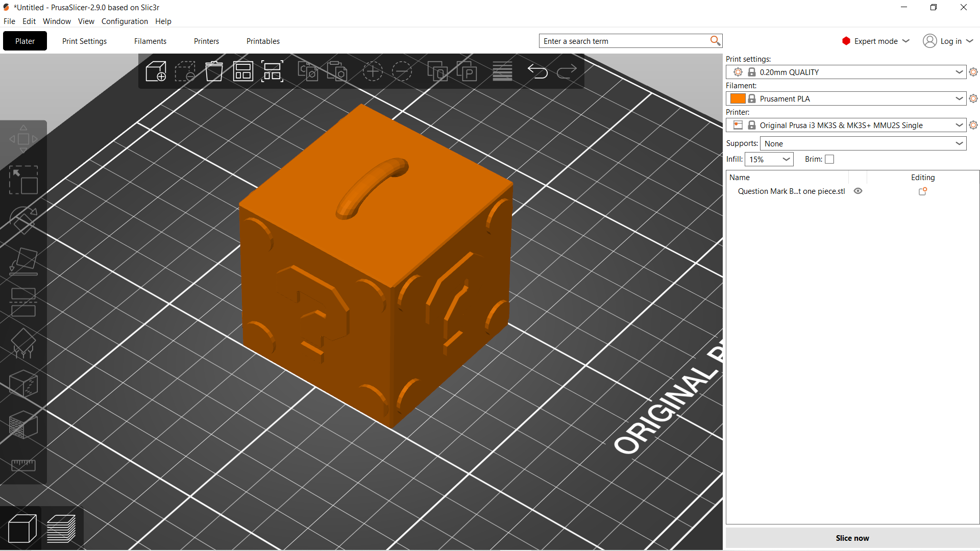This screenshot has width=980, height=551.
Task: Open the Configuration menu
Action: [125, 21]
